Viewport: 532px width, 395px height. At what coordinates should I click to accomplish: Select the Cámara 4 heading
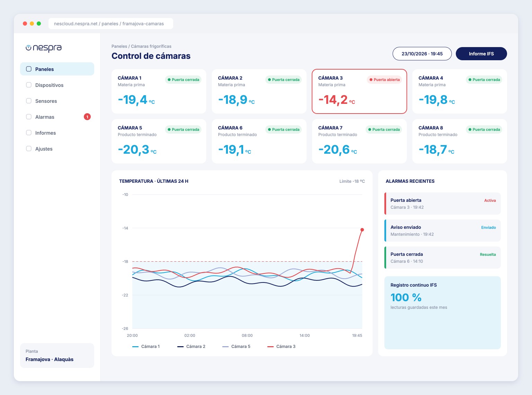(x=431, y=78)
